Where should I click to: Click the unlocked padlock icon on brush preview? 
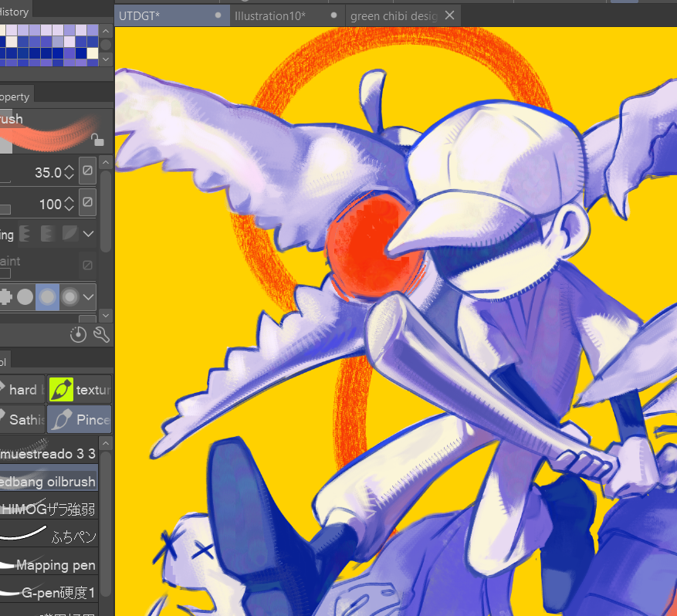[x=97, y=140]
